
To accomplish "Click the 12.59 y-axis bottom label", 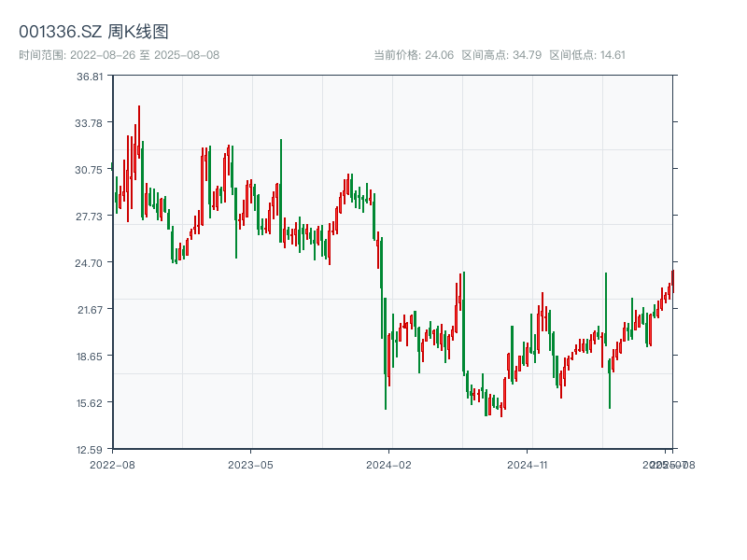I will pyautogui.click(x=90, y=450).
